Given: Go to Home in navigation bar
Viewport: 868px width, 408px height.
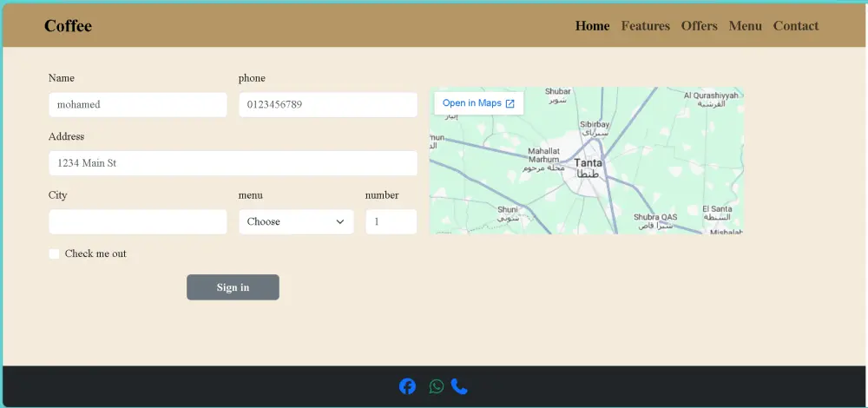Looking at the screenshot, I should click(x=592, y=26).
